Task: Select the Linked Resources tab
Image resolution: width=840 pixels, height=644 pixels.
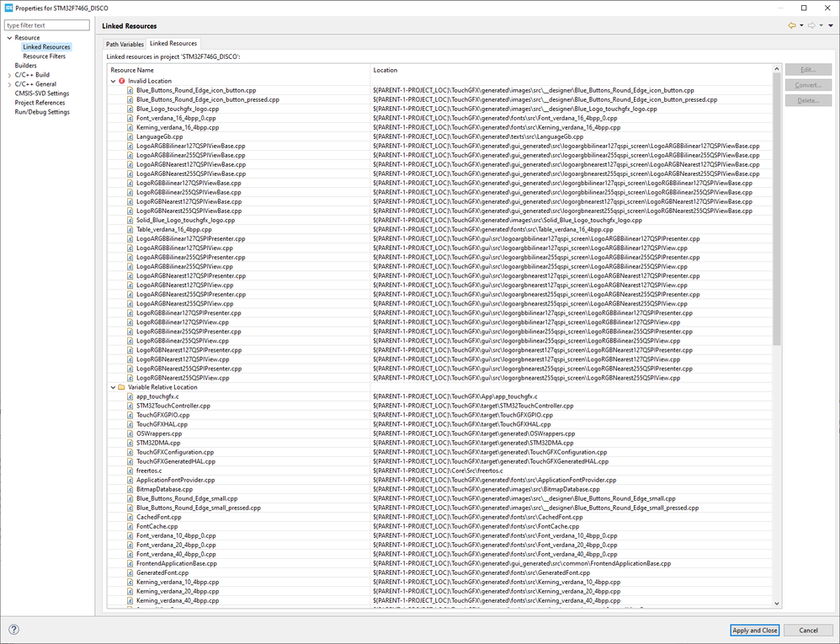Action: click(173, 44)
